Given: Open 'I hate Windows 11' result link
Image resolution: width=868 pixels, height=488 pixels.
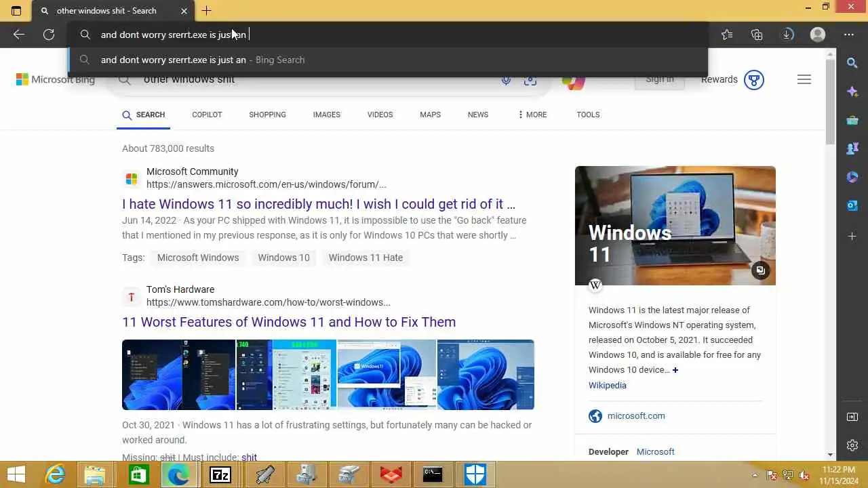Looking at the screenshot, I should click(319, 204).
